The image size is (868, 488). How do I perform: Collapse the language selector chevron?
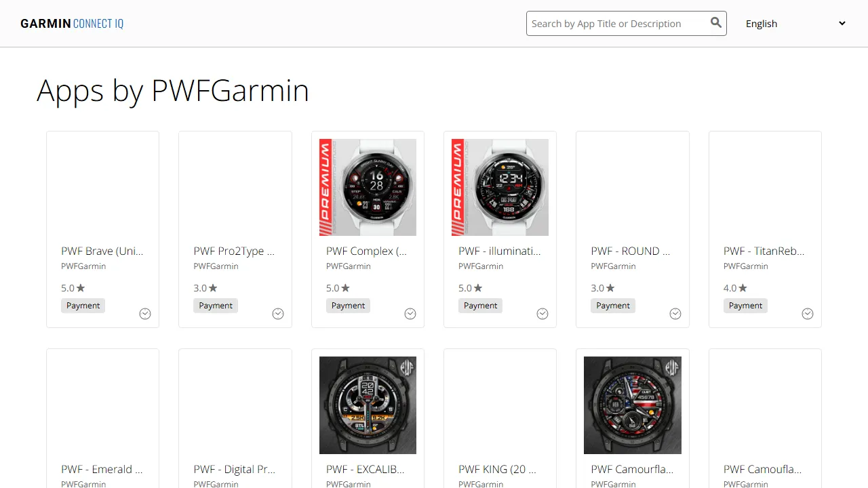(x=842, y=23)
